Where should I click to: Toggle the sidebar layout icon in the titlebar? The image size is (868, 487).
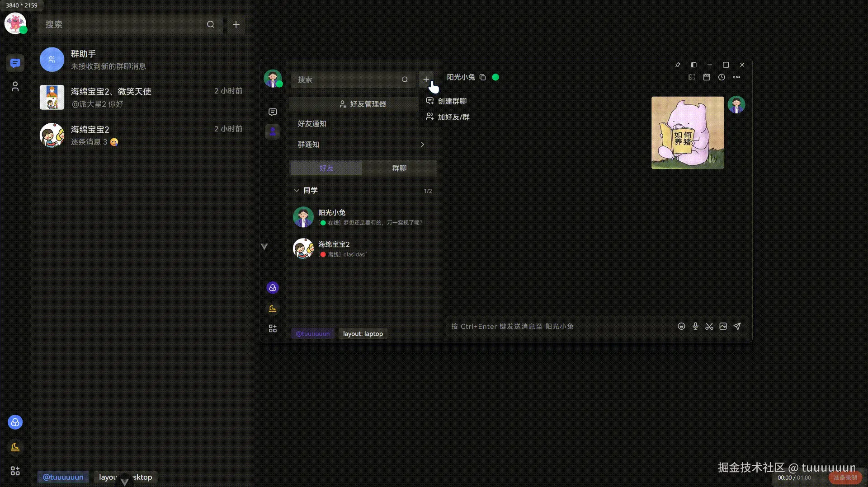click(693, 65)
